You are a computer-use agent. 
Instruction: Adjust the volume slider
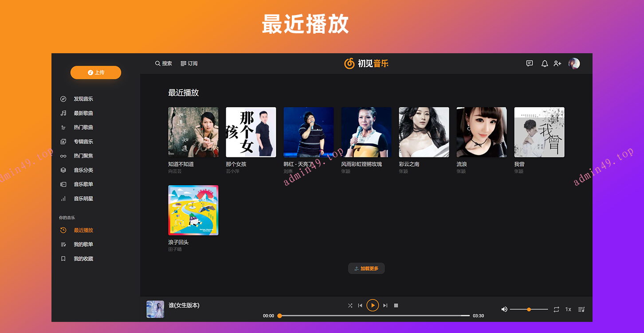pos(529,309)
